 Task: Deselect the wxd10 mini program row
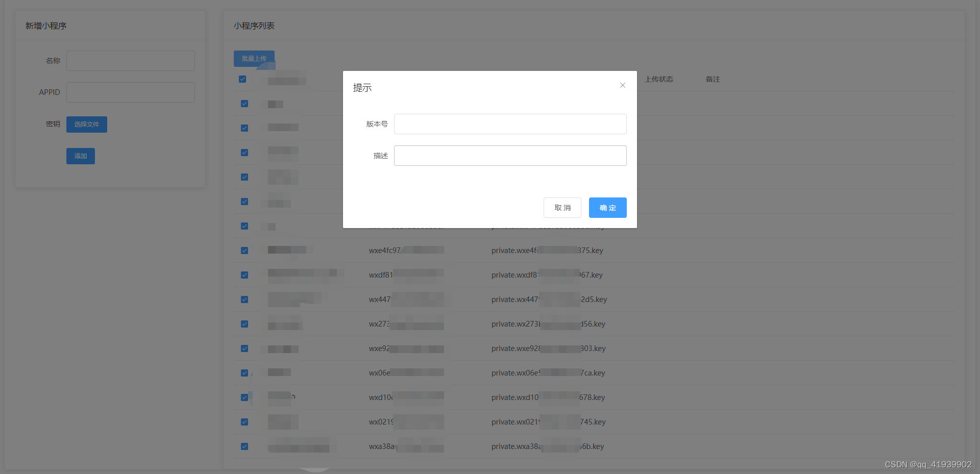pyautogui.click(x=244, y=397)
